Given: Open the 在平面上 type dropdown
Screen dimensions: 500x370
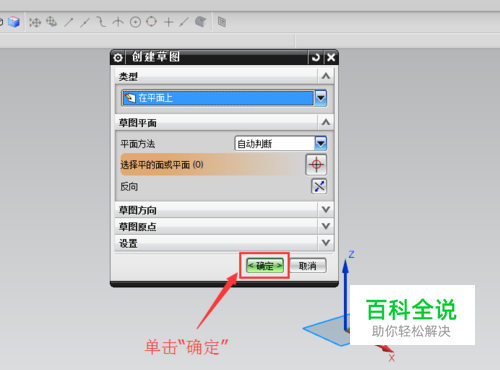Looking at the screenshot, I should point(321,98).
